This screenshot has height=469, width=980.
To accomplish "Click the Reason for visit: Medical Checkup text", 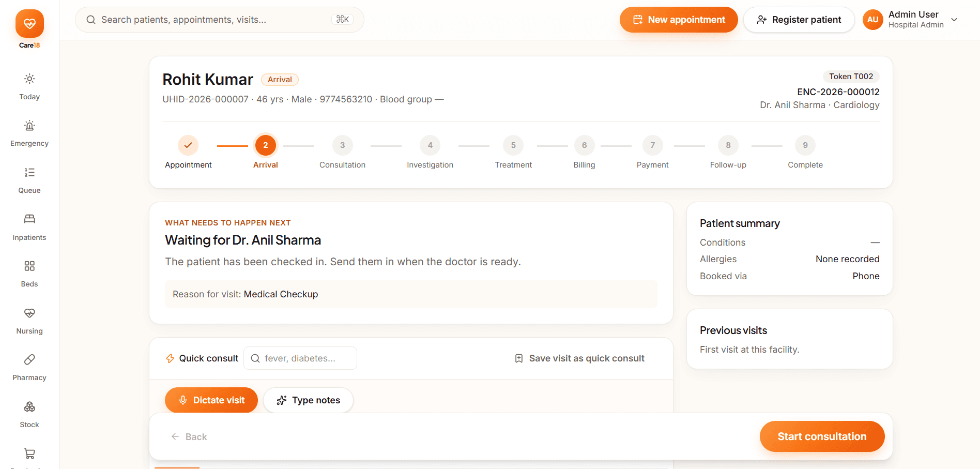I will pos(246,294).
